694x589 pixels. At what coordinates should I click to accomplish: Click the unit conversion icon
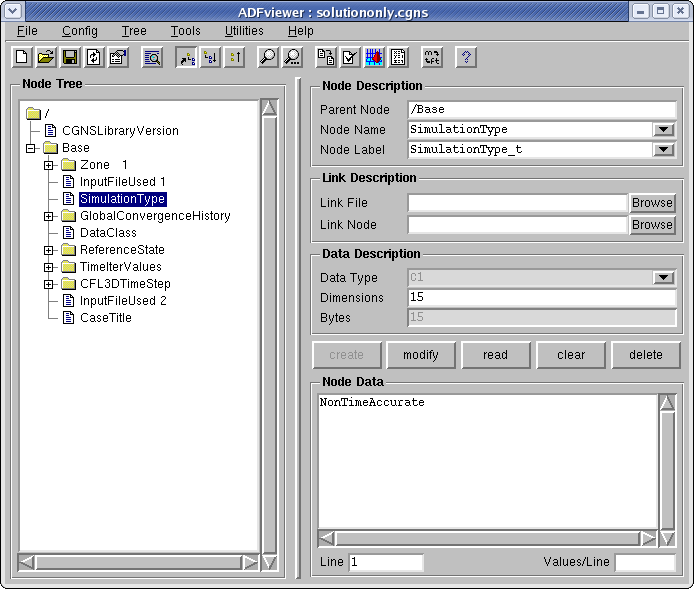coord(432,57)
